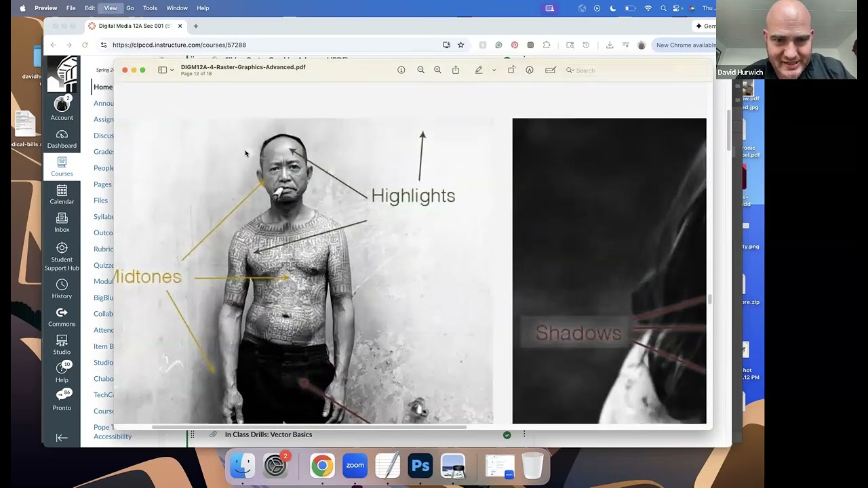Open the Apple menu
Screen dimensions: 868x488
point(22,8)
